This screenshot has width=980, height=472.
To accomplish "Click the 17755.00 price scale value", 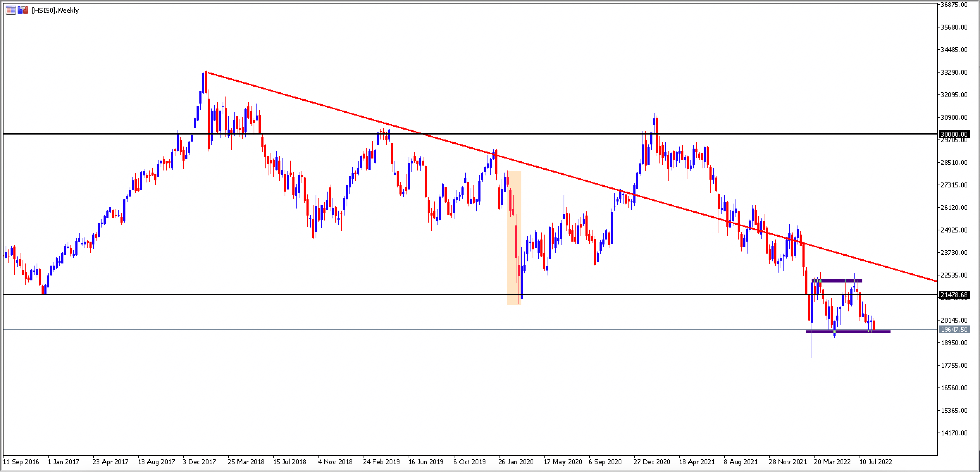I will 954,365.
